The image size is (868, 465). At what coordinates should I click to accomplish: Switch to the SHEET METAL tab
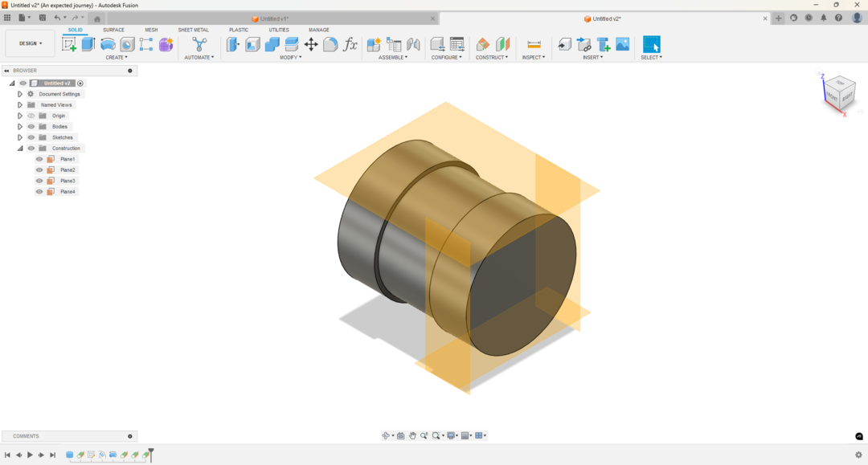(x=193, y=30)
